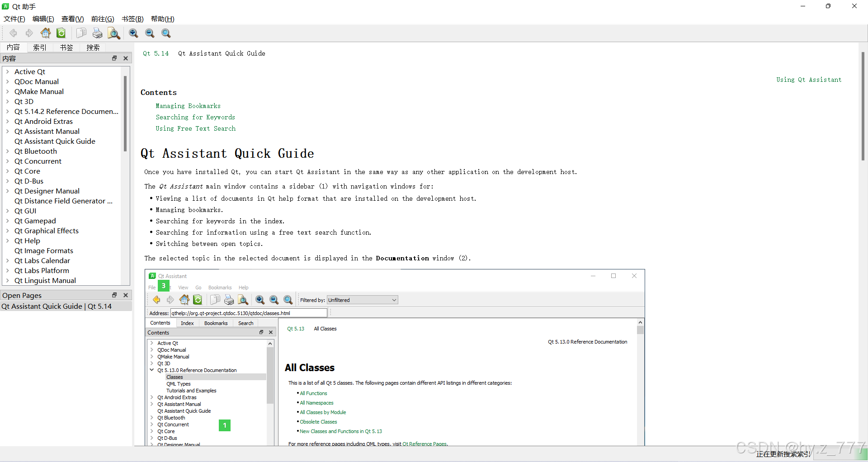Switch to the 索引 tab
The width and height of the screenshot is (868, 462).
[x=40, y=47]
